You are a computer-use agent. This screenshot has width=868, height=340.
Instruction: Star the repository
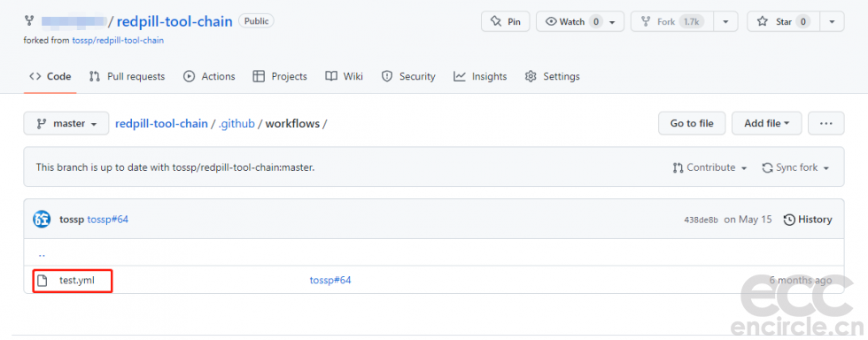(783, 21)
